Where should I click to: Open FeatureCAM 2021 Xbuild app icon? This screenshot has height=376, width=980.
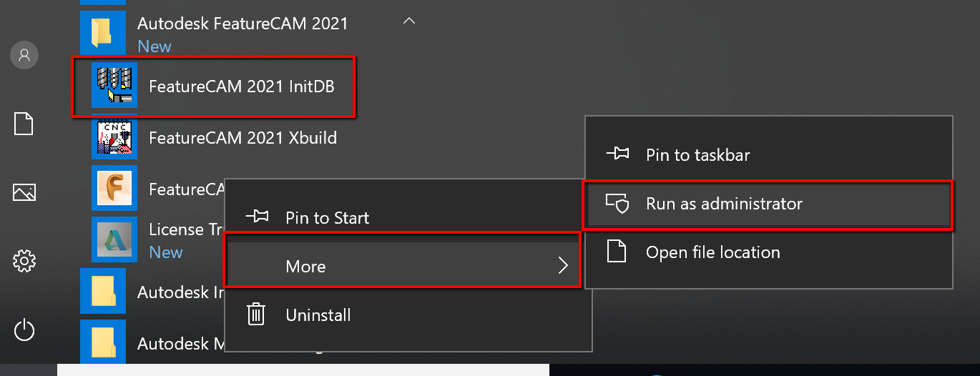(114, 137)
